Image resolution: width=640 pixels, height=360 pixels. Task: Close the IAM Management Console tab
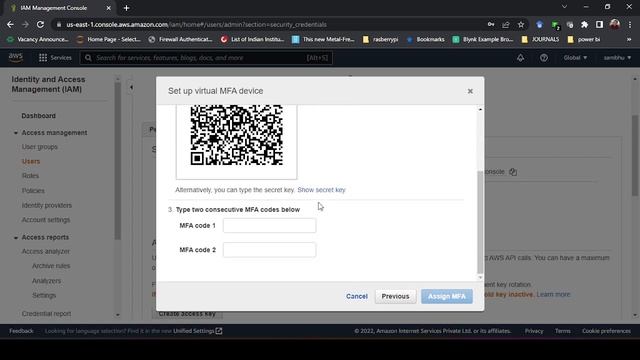click(109, 8)
